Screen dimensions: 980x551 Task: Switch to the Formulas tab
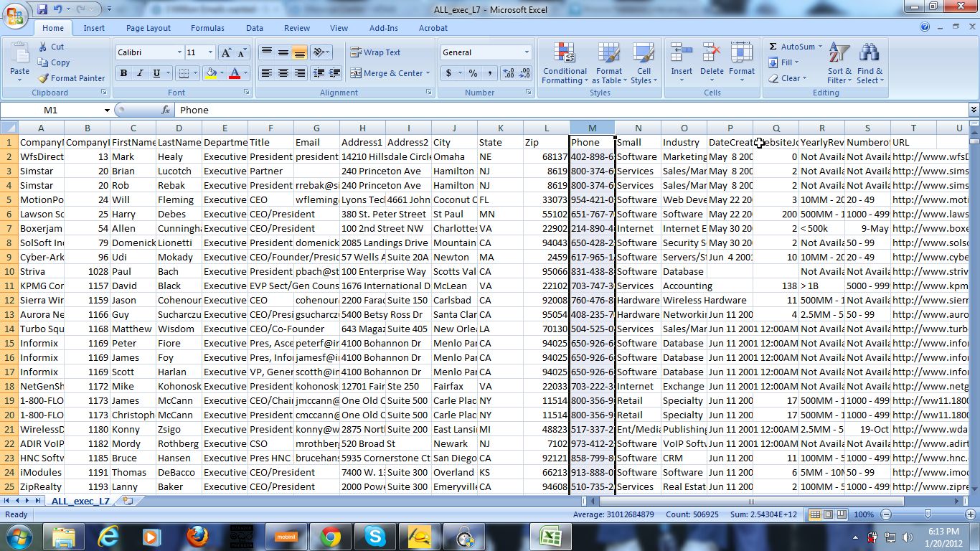(x=207, y=28)
